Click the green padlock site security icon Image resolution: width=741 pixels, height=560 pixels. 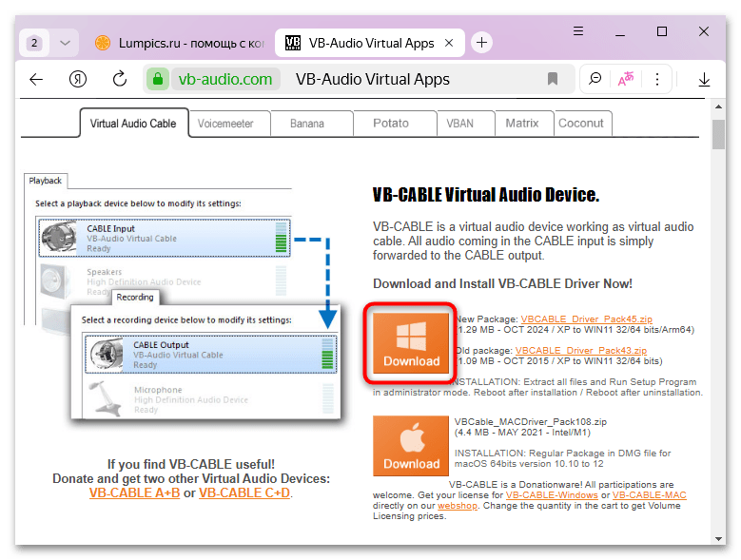(158, 79)
